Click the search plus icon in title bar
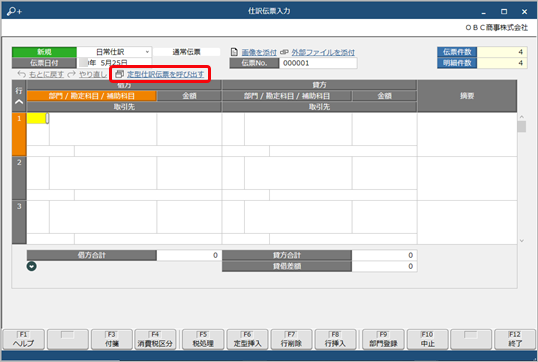The image size is (538, 362). point(14,11)
